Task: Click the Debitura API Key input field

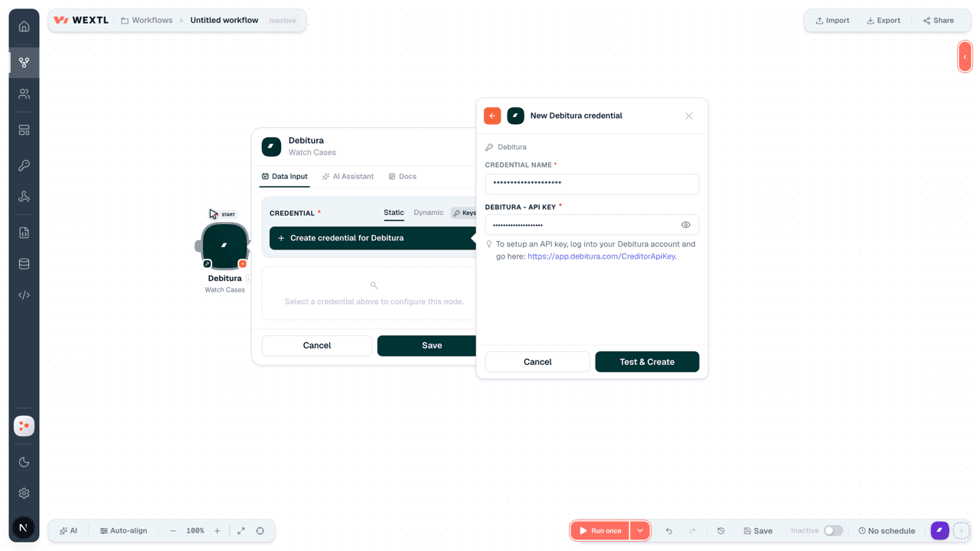Action: click(592, 225)
